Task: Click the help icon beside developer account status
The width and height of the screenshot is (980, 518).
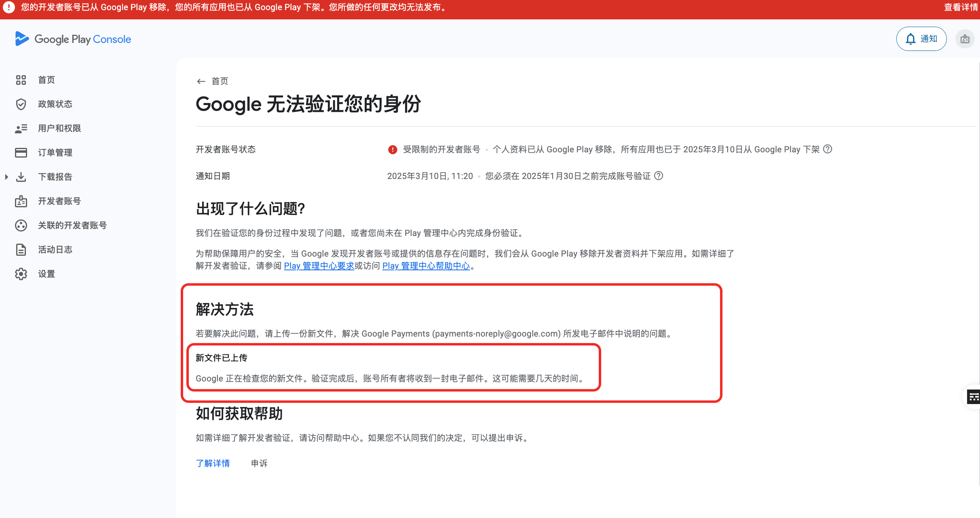Action: click(x=828, y=149)
